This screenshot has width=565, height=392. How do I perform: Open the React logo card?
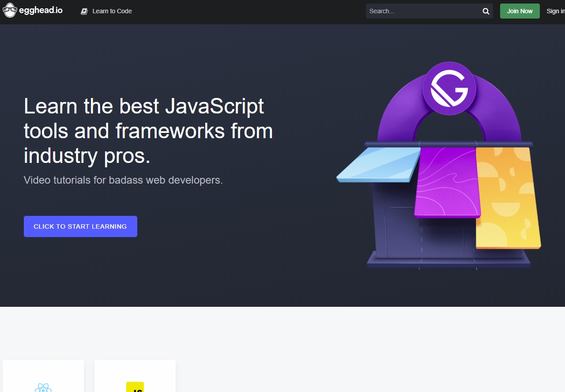[43, 376]
